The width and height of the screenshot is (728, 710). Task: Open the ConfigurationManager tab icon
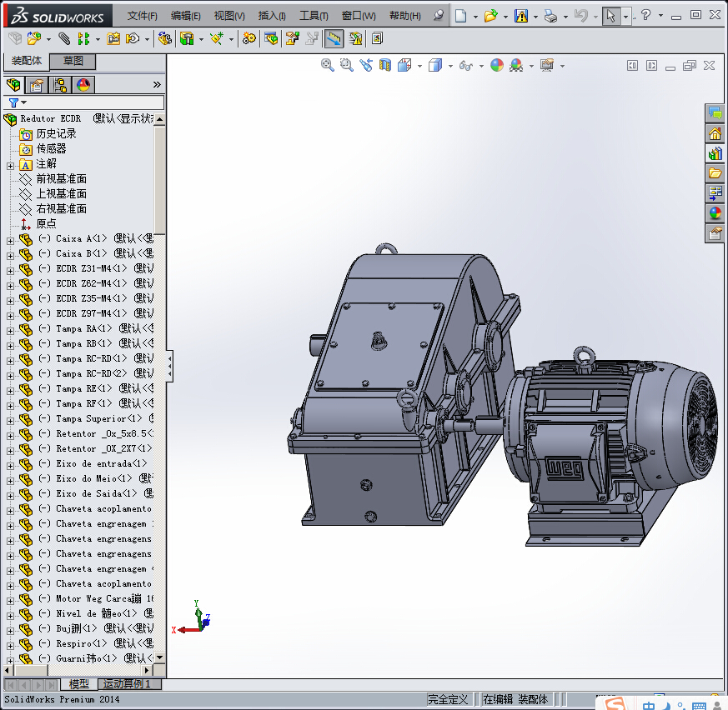60,84
